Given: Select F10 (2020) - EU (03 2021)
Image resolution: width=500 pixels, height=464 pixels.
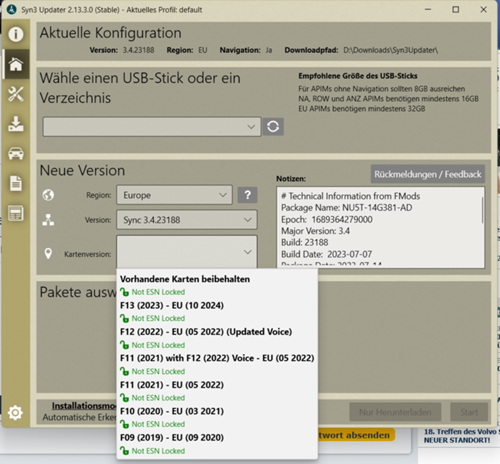Looking at the screenshot, I should pyautogui.click(x=172, y=411).
